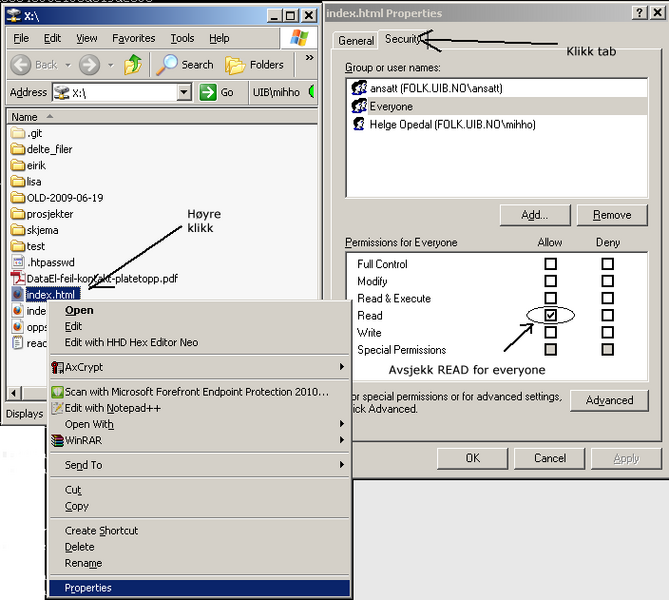Click the Advanced button
Viewport: 669px width, 600px height.
[x=609, y=400]
